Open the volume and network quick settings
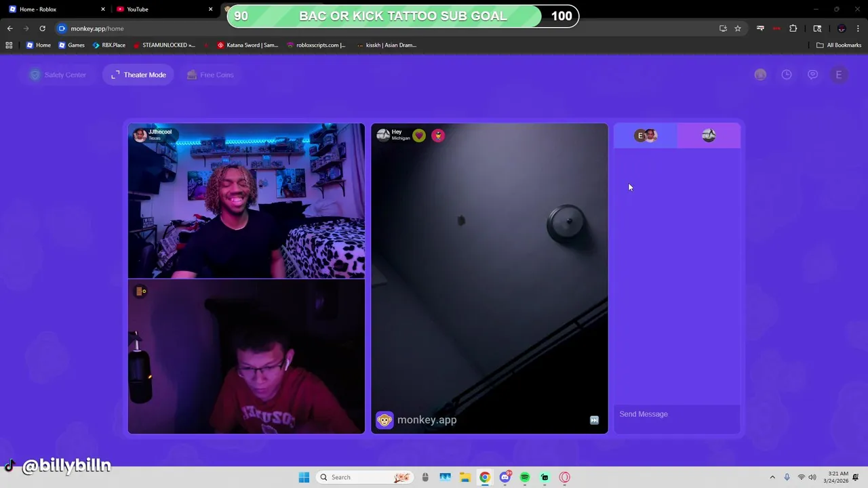The width and height of the screenshot is (868, 488). [807, 477]
